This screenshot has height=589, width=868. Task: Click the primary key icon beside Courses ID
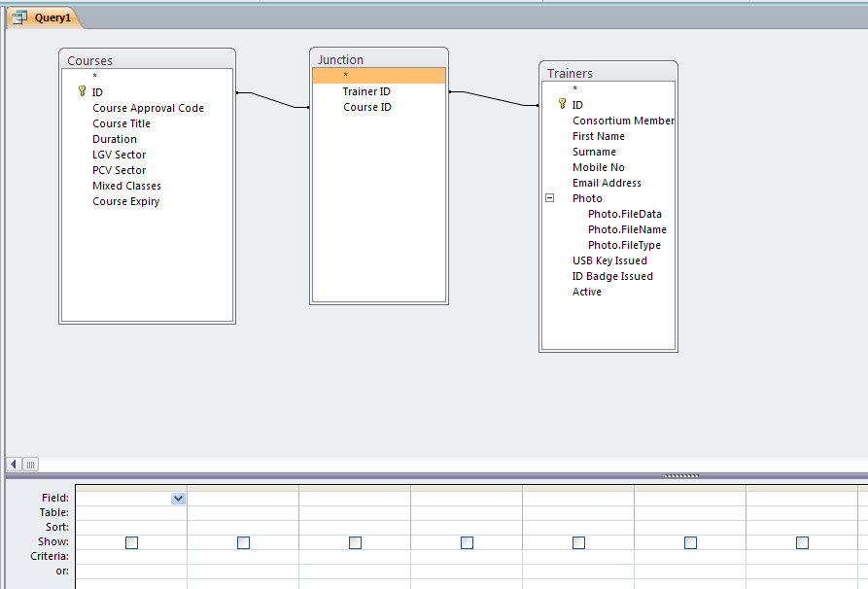pyautogui.click(x=82, y=91)
